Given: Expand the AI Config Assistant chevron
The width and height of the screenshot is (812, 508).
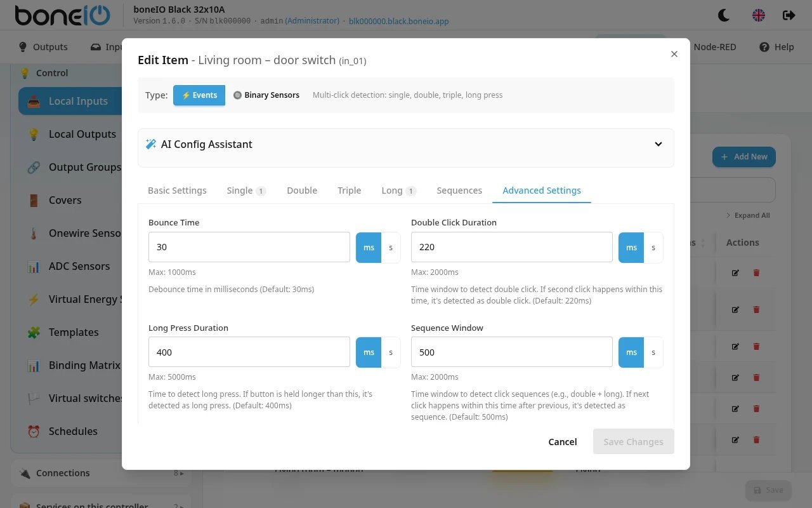Looking at the screenshot, I should click(x=658, y=144).
